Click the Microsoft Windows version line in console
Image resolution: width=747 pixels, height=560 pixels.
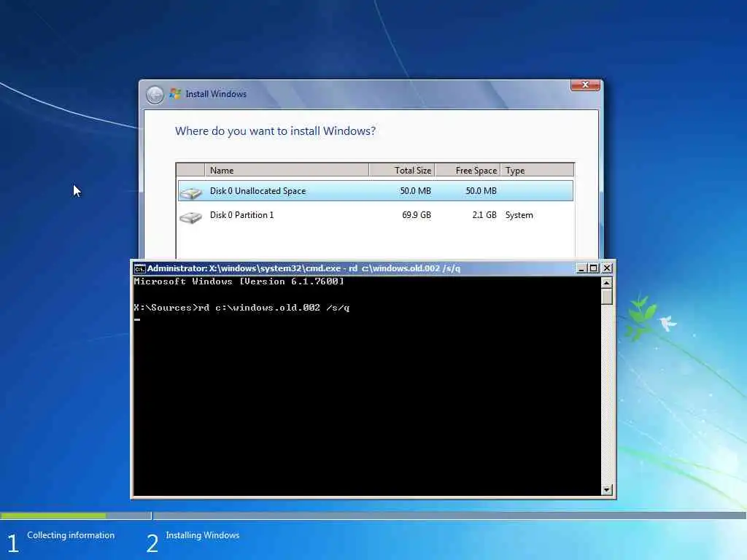(239, 281)
